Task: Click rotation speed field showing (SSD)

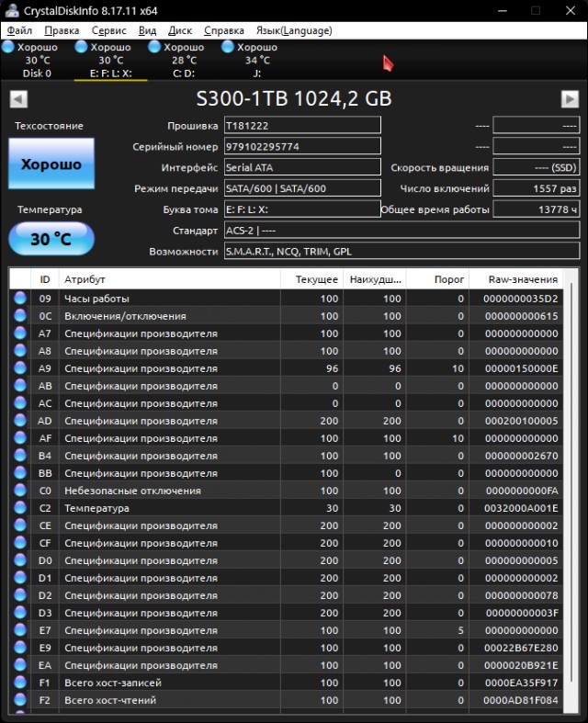Action: click(536, 167)
